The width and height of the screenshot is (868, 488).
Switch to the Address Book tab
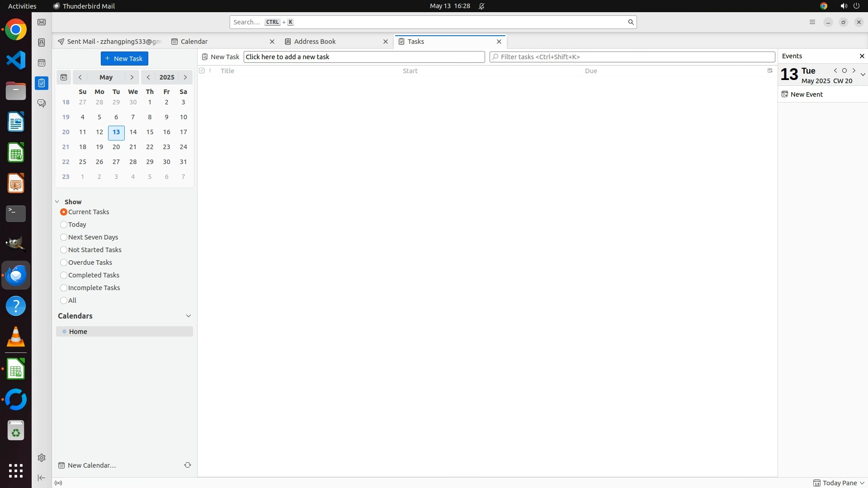point(315,42)
